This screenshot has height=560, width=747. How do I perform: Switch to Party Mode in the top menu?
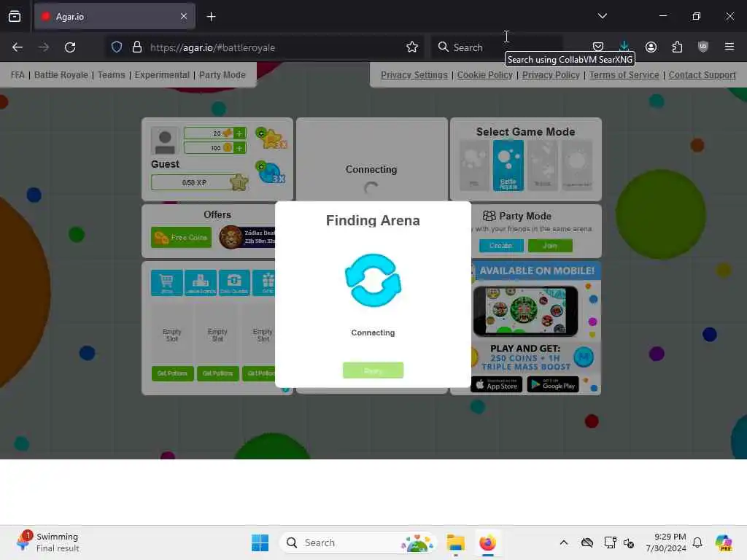click(222, 75)
